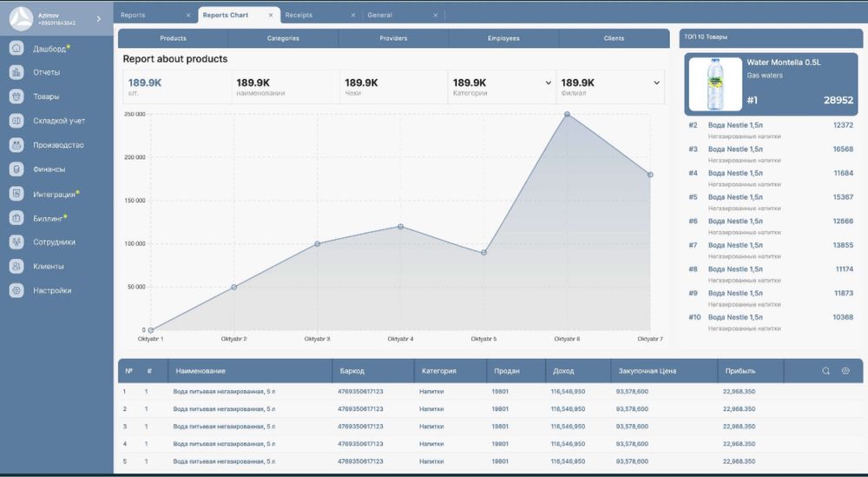The image size is (868, 477).
Task: Click the Производство sidebar icon
Action: [16, 144]
